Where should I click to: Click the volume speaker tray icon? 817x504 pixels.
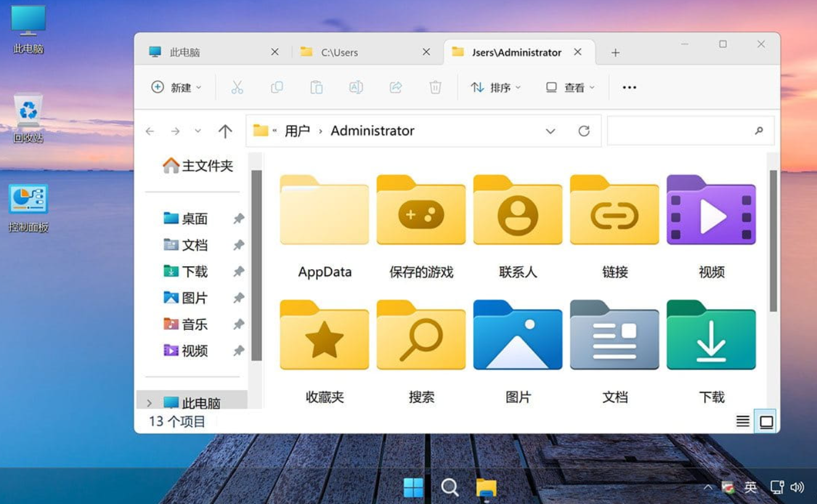pyautogui.click(x=797, y=487)
